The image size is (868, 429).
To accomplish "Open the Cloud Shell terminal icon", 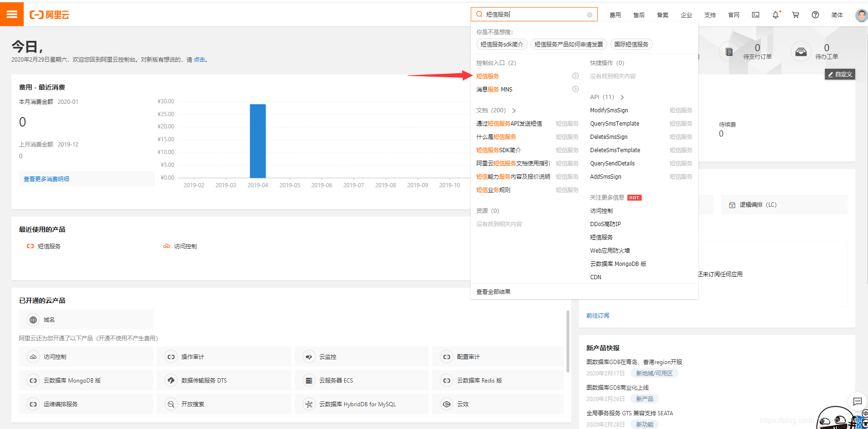I will (756, 15).
